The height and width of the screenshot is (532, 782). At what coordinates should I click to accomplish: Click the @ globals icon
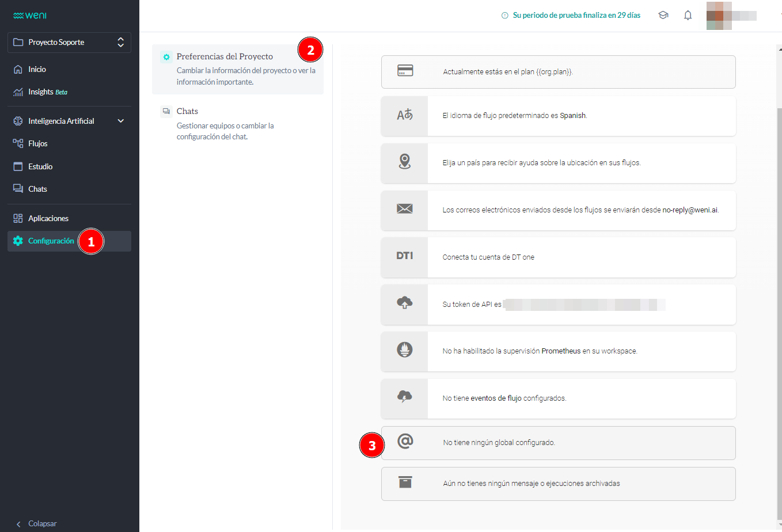pos(405,442)
